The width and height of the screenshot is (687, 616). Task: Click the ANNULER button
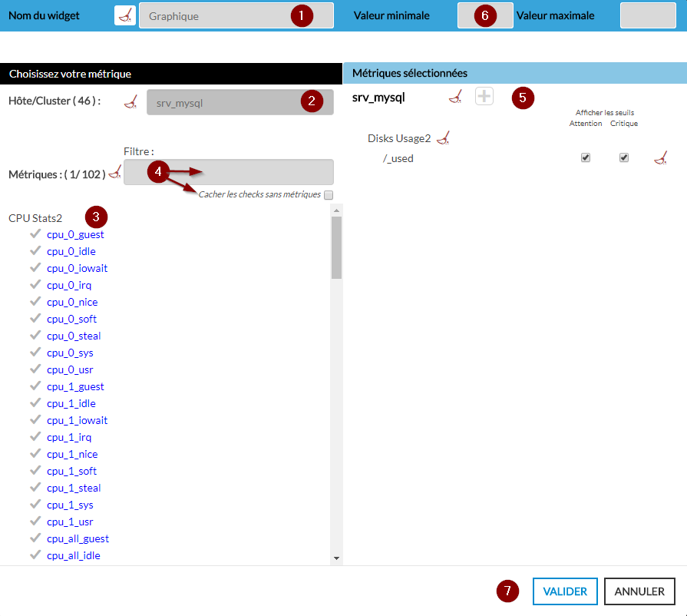(x=639, y=591)
